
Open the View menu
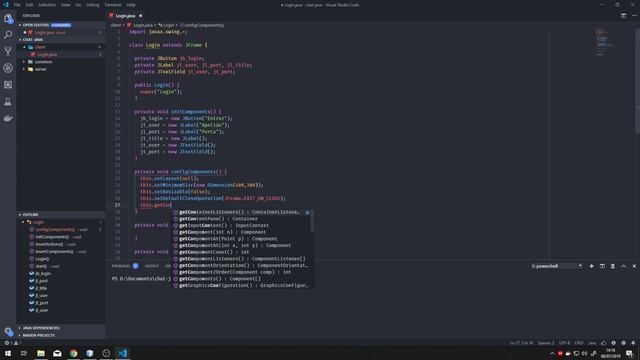pyautogui.click(x=66, y=5)
